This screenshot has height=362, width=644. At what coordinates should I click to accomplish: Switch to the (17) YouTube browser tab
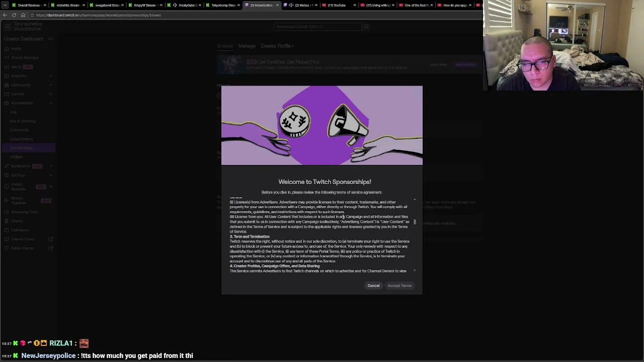click(339, 5)
